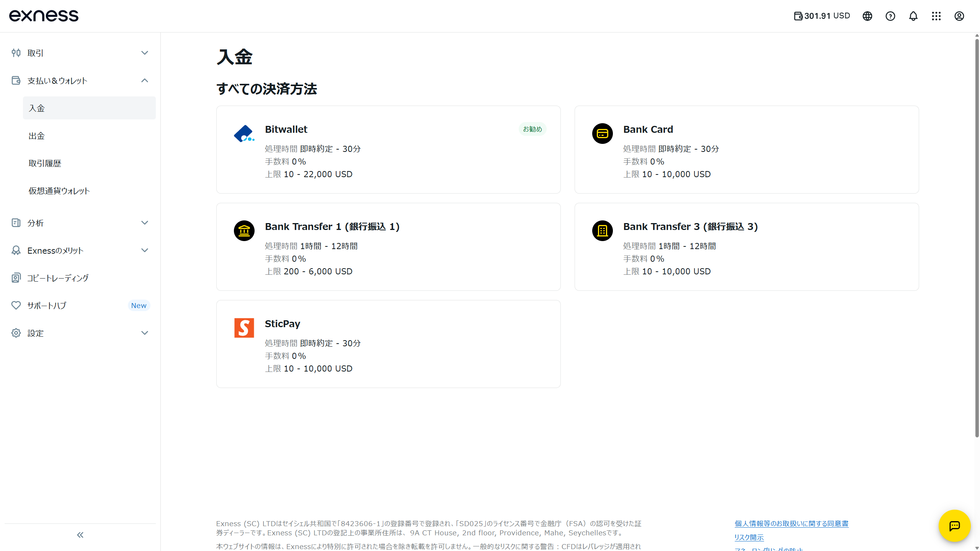Click the SticPay logo icon

click(x=244, y=328)
